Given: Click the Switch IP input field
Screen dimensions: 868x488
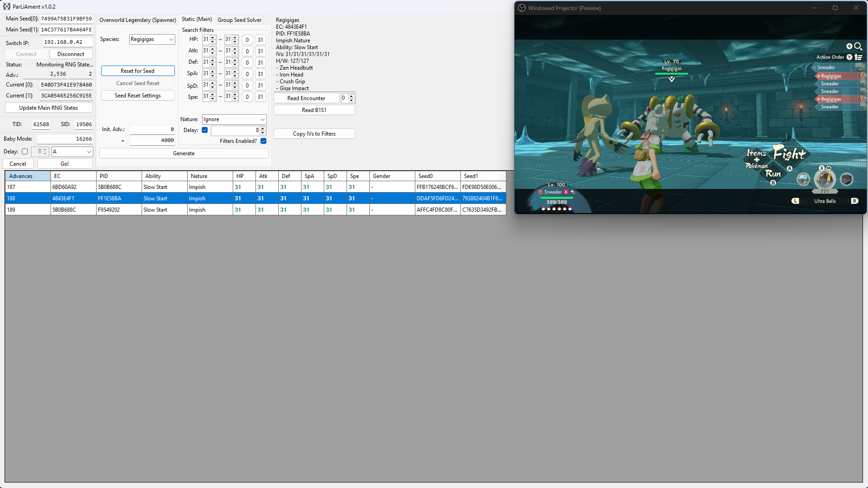Looking at the screenshot, I should [68, 42].
